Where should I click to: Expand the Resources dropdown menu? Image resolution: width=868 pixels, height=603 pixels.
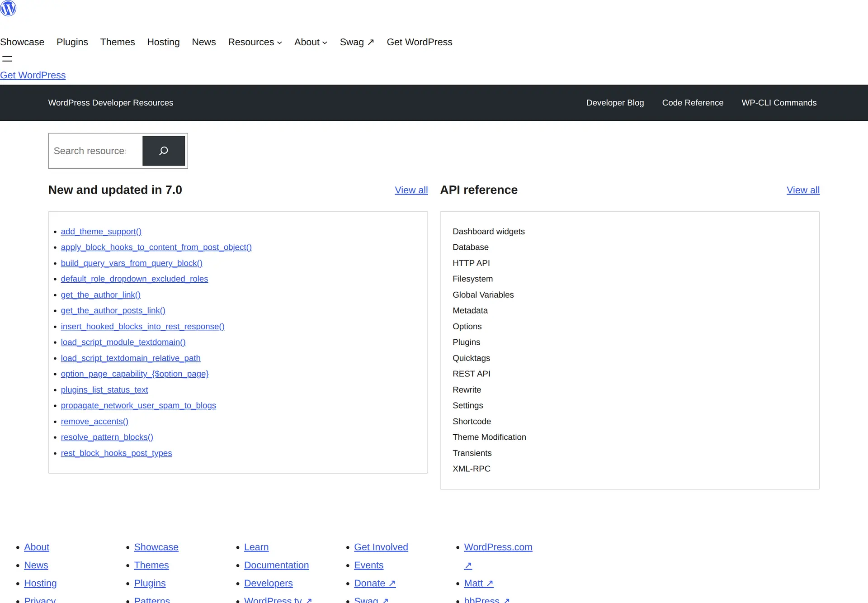click(255, 42)
